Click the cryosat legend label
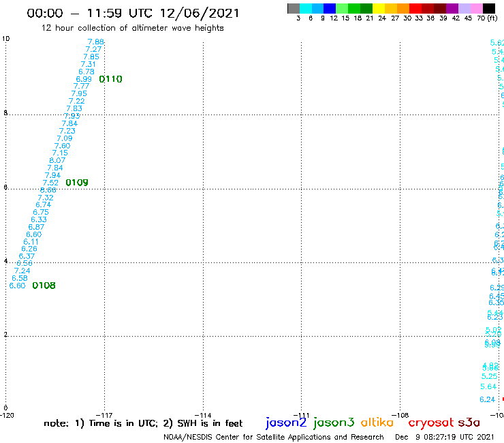 tap(430, 423)
